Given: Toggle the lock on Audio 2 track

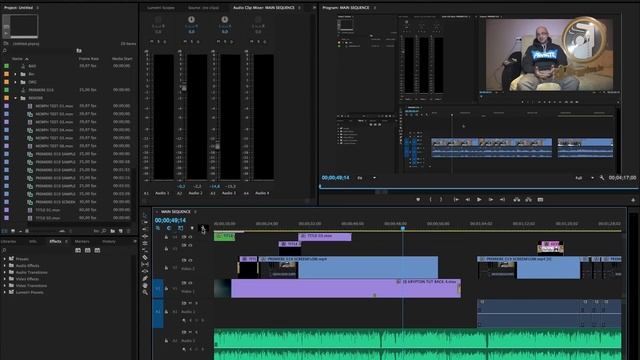Looking at the screenshot, I should point(166,340).
